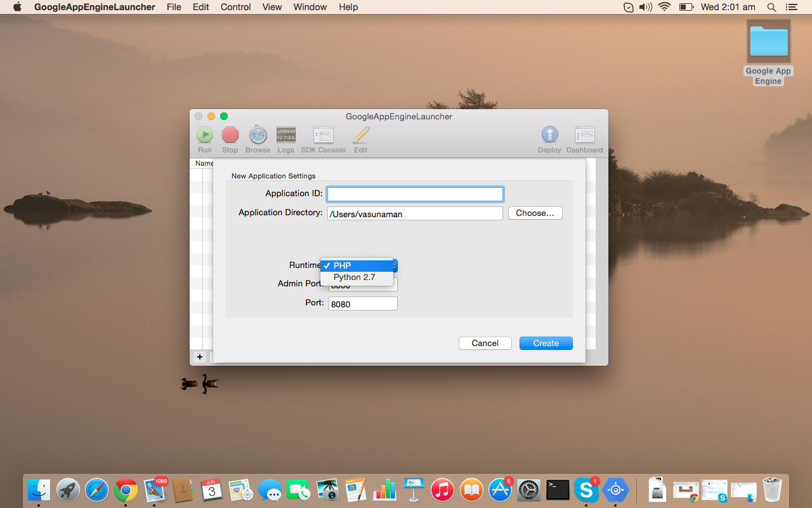Open the Dashboard toolbar icon
Image resolution: width=812 pixels, height=508 pixels.
[x=584, y=135]
